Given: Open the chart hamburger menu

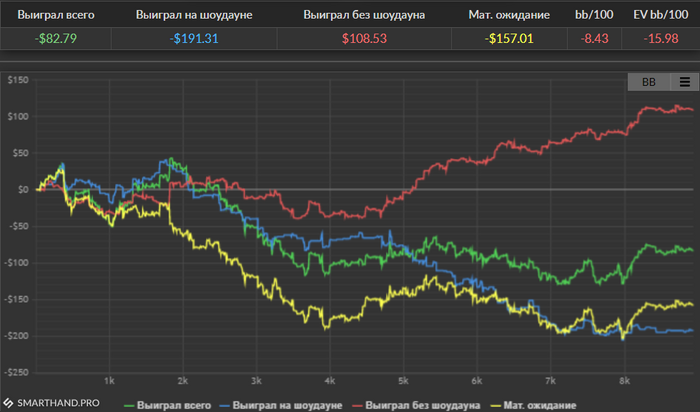Looking at the screenshot, I should tap(684, 82).
